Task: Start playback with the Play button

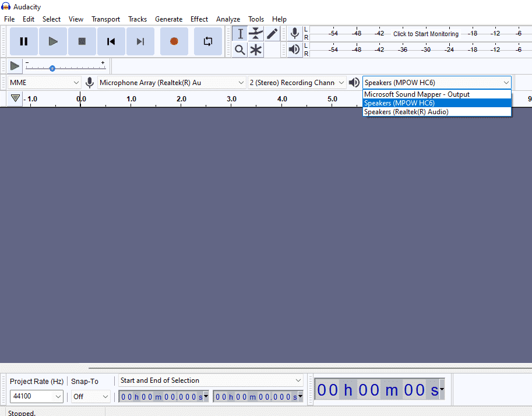Action: coord(53,41)
